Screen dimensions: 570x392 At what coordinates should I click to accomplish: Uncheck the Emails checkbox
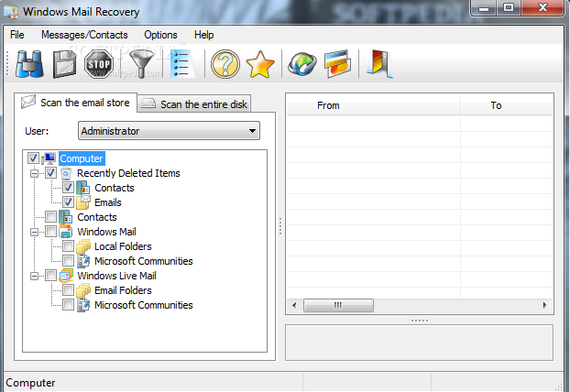click(x=68, y=202)
